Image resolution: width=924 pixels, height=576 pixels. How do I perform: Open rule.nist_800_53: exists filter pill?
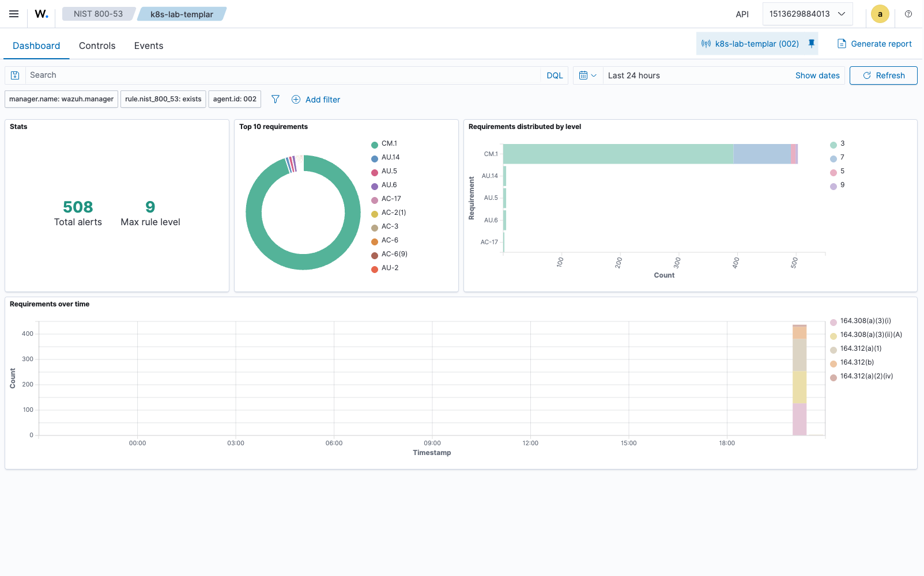(x=163, y=99)
